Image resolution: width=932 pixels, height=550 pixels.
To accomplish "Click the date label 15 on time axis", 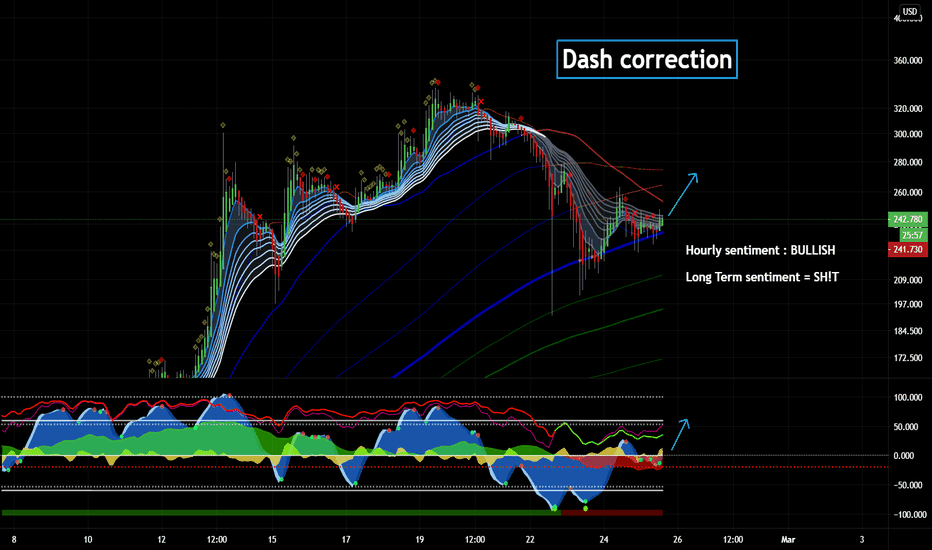I will pos(272,540).
